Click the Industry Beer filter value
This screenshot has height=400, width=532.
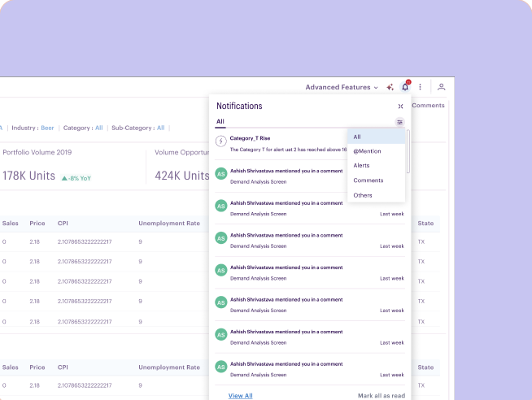(x=47, y=128)
